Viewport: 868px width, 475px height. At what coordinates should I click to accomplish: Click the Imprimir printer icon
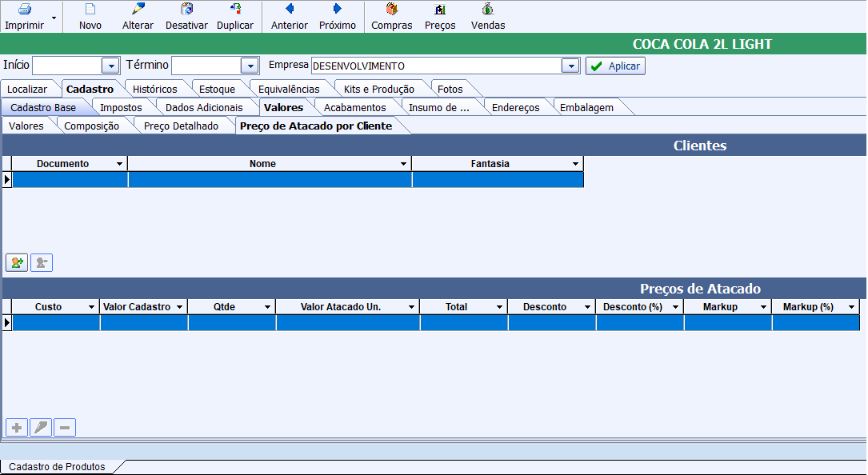24,10
